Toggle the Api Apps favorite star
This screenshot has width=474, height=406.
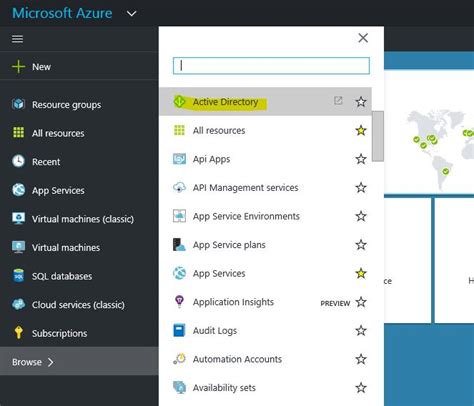(x=361, y=159)
